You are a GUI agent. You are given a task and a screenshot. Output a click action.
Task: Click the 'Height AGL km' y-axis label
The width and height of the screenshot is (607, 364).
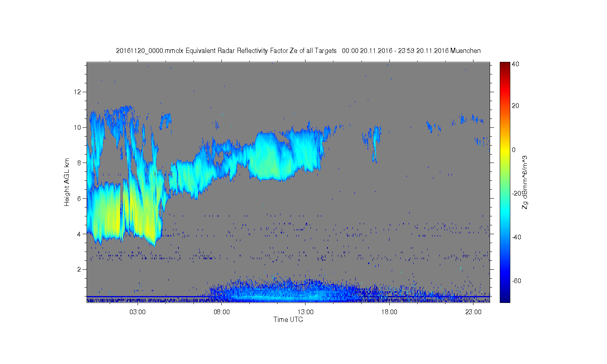click(x=67, y=182)
